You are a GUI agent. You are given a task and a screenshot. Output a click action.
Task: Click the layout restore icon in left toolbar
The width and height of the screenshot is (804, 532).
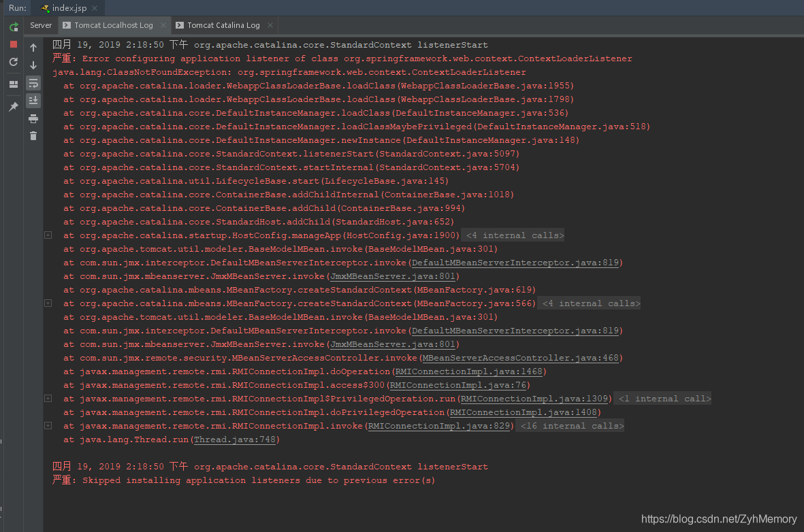click(14, 84)
